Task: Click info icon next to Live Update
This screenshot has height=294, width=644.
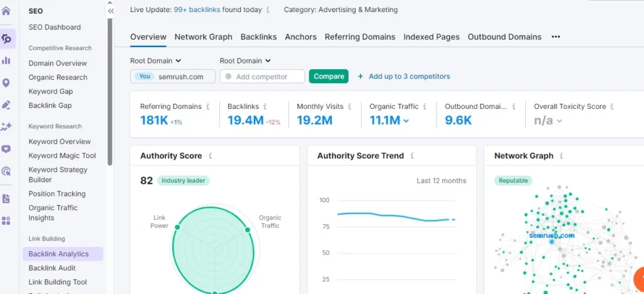Action: pos(268,9)
